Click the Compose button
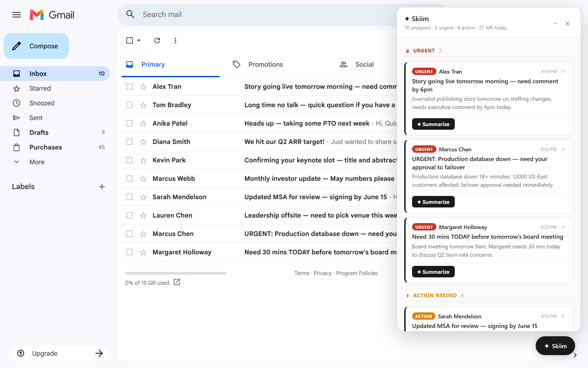 coord(36,46)
